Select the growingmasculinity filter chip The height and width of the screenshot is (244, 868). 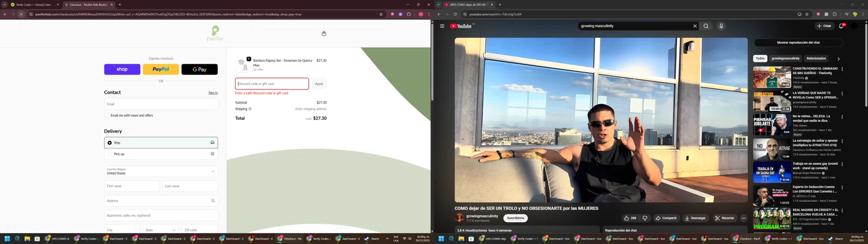pos(786,58)
